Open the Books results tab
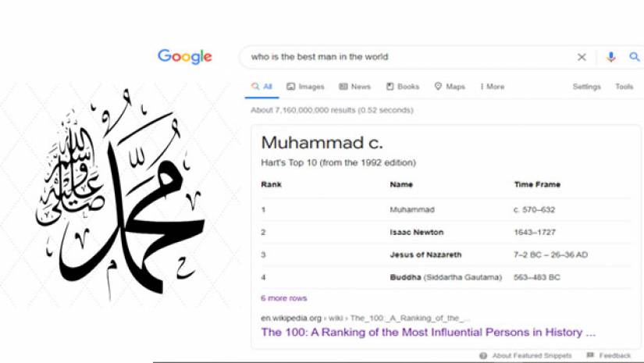The image size is (644, 363). point(403,87)
